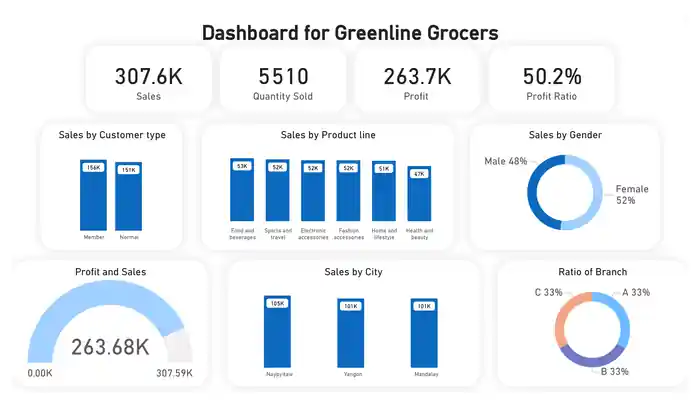
Task: Select the 5510 Quantity Sold card
Action: point(283,79)
